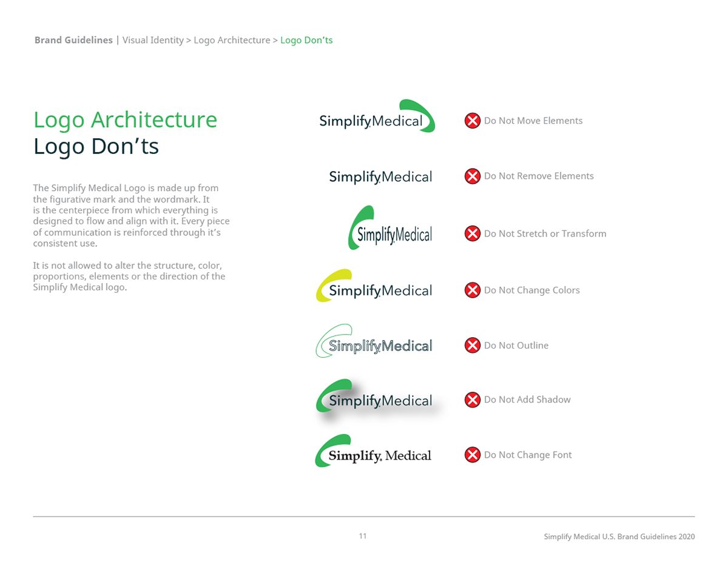Click the red X icon beside Do Not Change Font
This screenshot has height=562, width=728.
pyautogui.click(x=473, y=455)
